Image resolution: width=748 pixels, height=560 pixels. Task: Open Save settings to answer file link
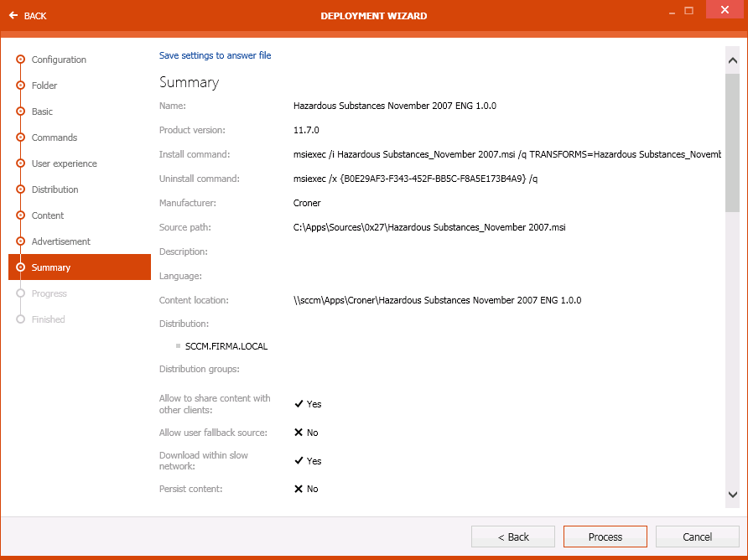click(x=215, y=55)
